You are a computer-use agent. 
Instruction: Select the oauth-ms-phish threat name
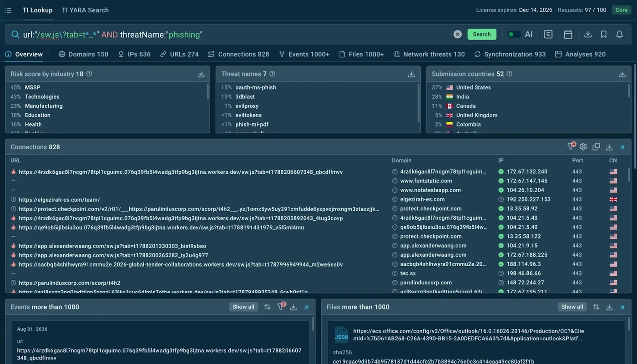pyautogui.click(x=256, y=87)
